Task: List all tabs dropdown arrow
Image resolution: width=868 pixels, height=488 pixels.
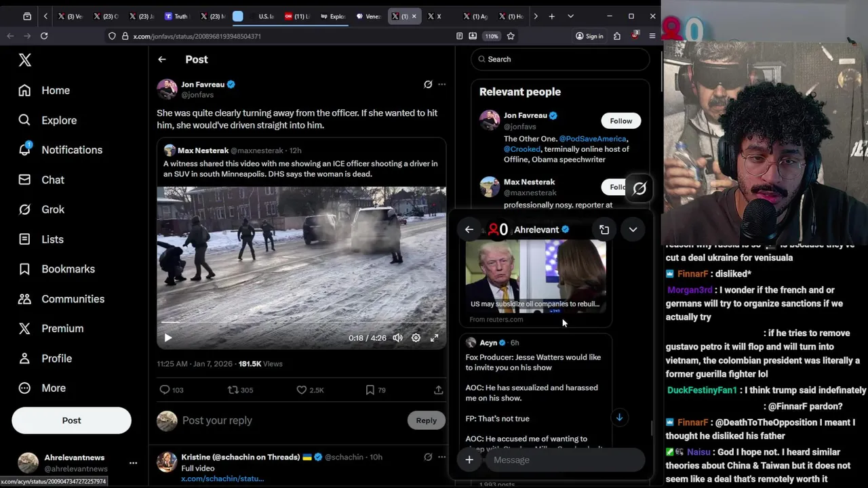Action: click(570, 16)
